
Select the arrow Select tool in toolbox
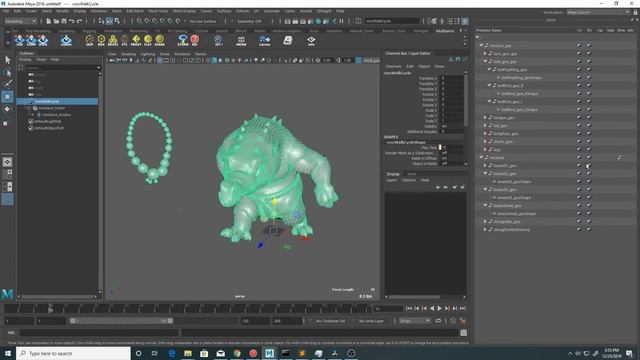pyautogui.click(x=7, y=60)
